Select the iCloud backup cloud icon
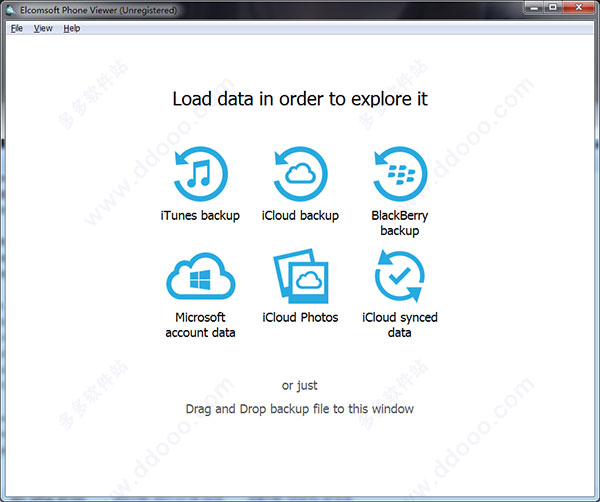This screenshot has width=600, height=502. click(300, 174)
